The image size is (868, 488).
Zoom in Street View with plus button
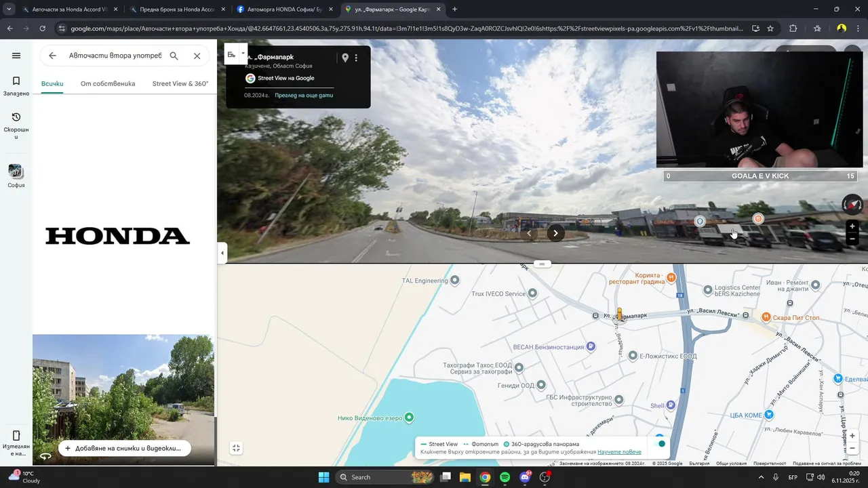(x=852, y=226)
